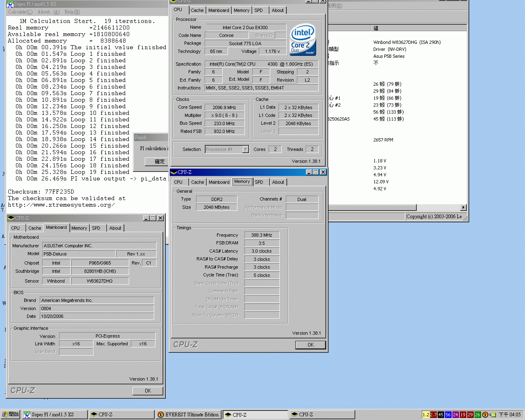Select About tab in Memory CPU-Z window
525x420 pixels.
click(278, 182)
